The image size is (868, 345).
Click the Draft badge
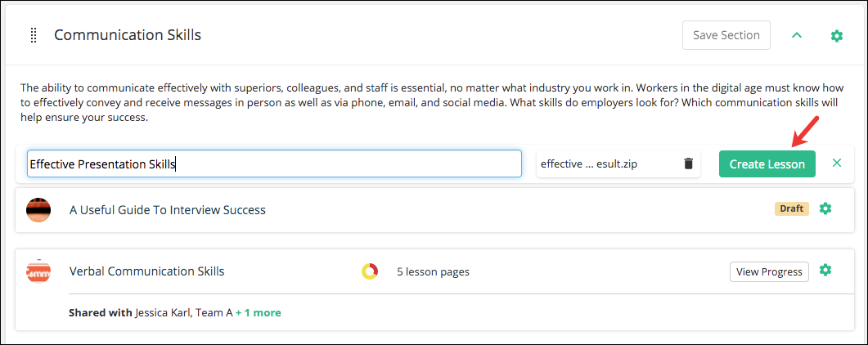[x=791, y=208]
